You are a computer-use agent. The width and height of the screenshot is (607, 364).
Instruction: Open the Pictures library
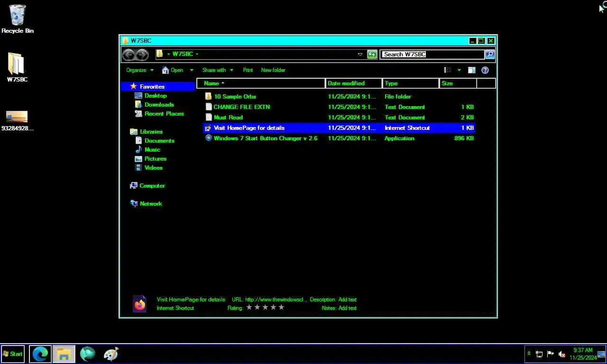click(x=156, y=159)
